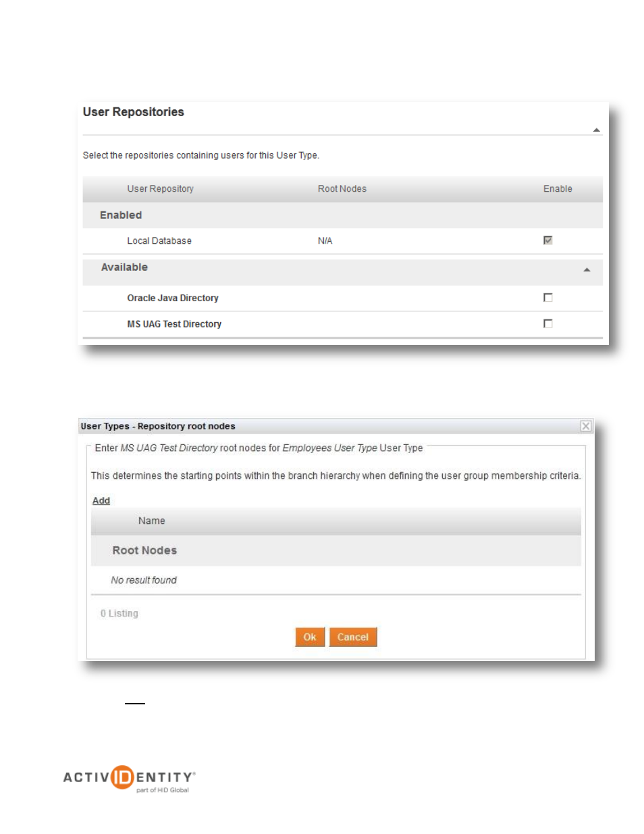Select the MS UAG Test Directory row
This screenshot has height=834, width=644.
click(342, 324)
